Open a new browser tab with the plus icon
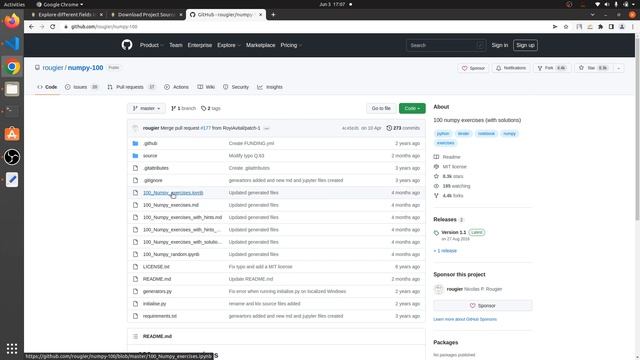 click(x=273, y=15)
